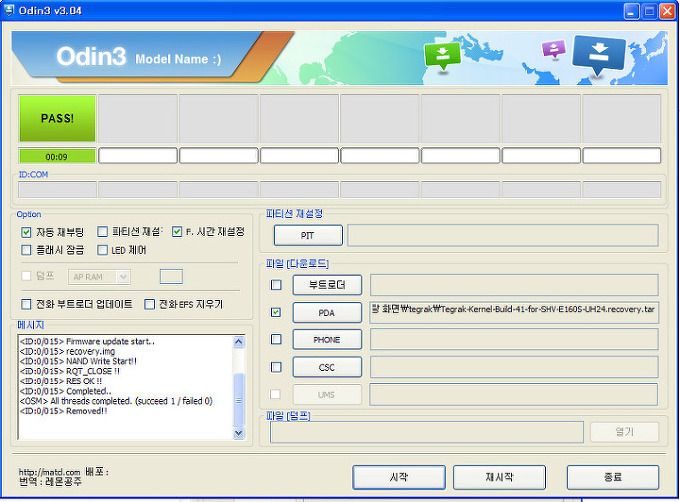Viewport: 680px width, 502px height.
Task: Click the 부트로더 file button
Action: 327,285
